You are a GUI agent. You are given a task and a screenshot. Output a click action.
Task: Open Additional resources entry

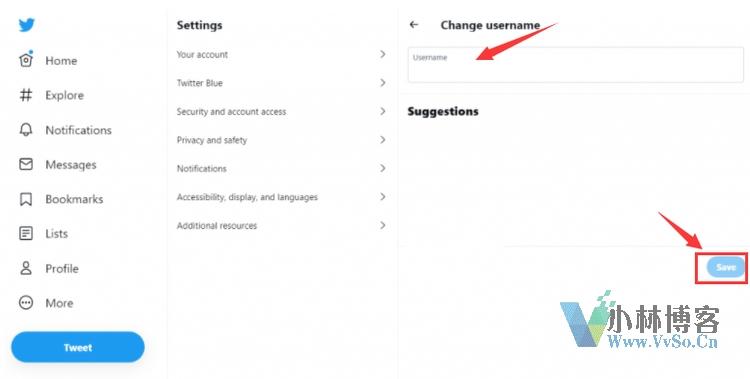(282, 225)
